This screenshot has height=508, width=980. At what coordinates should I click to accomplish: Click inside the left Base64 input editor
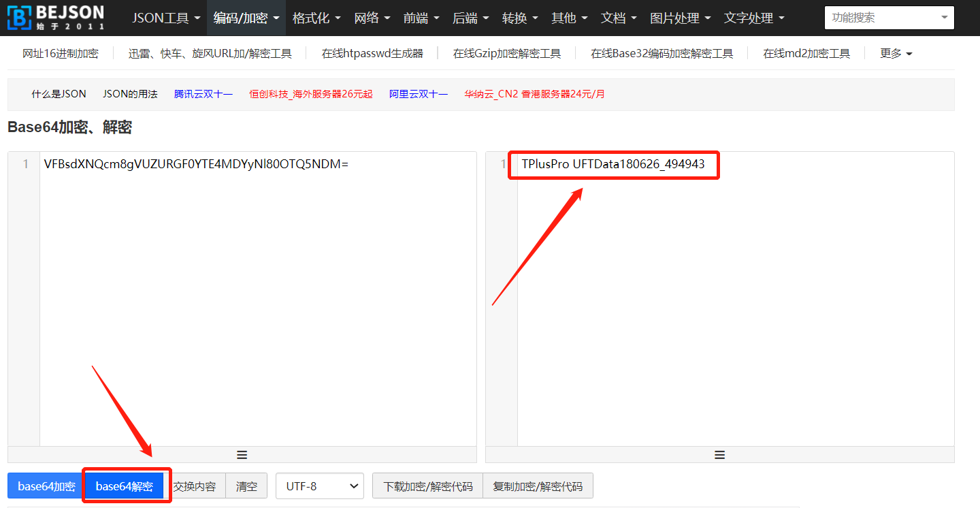click(257, 300)
